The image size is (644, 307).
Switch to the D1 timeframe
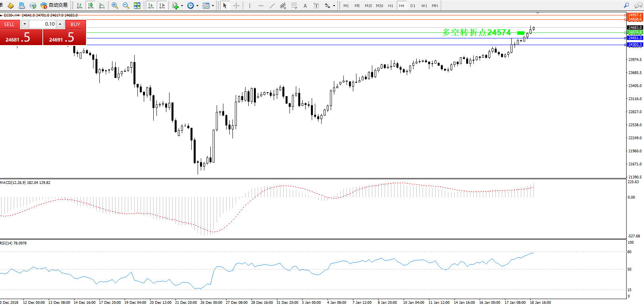[413, 6]
